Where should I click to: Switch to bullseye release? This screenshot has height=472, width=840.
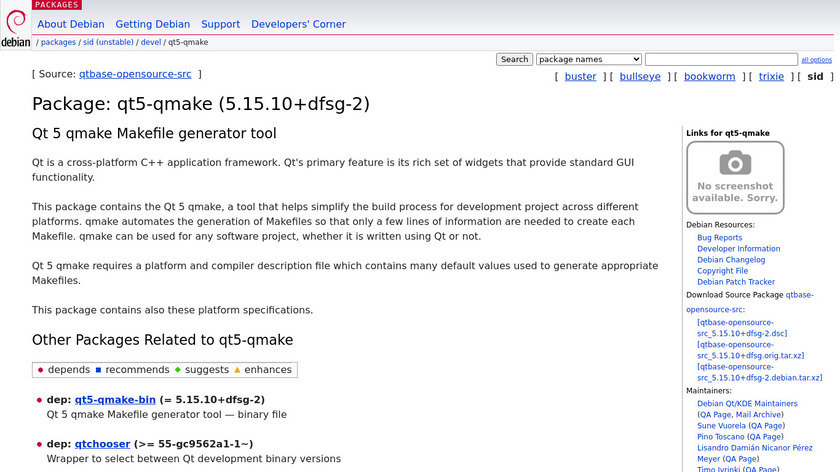[640, 77]
